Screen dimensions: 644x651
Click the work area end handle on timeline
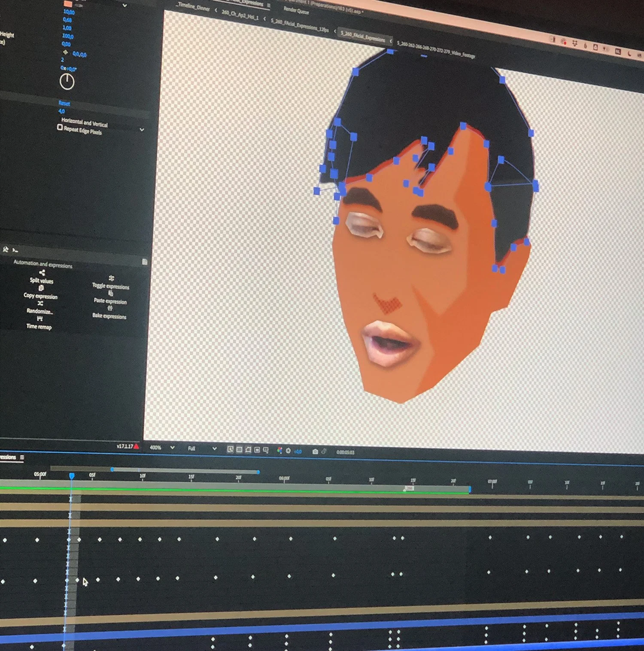pyautogui.click(x=470, y=489)
